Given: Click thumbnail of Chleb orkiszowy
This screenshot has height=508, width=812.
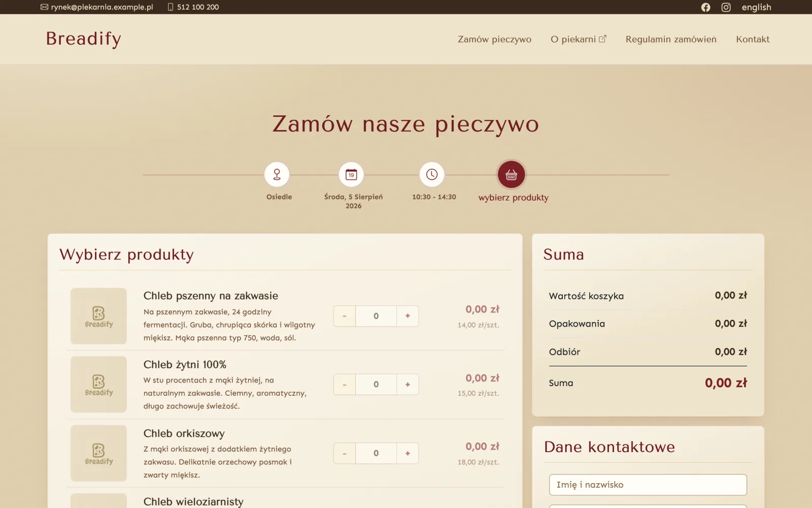Looking at the screenshot, I should coord(98,453).
